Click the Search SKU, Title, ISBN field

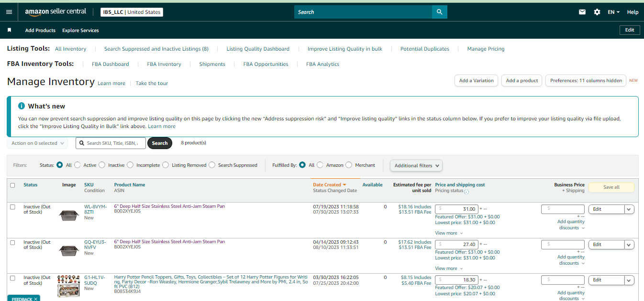click(x=111, y=143)
